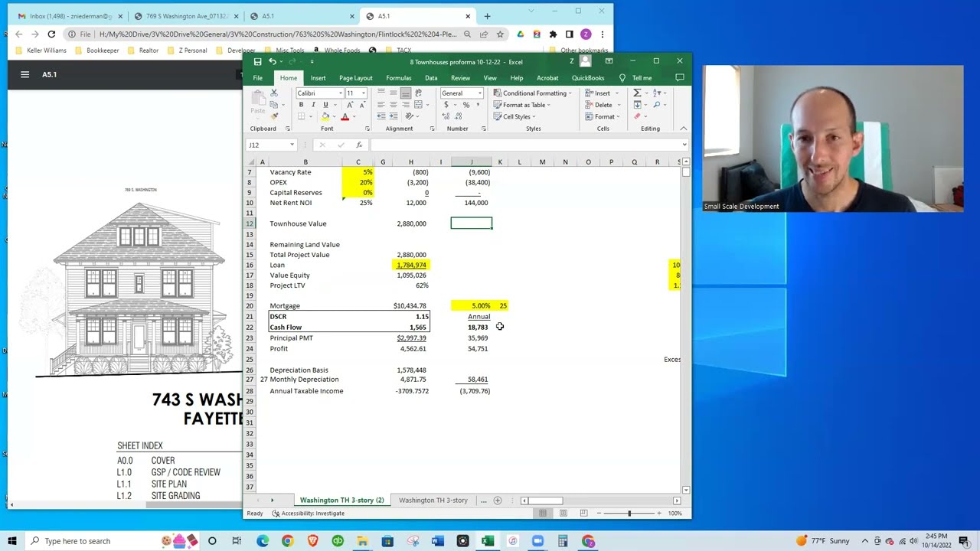Apply Comma Style format
Image resolution: width=980 pixels, height=551 pixels.
[x=479, y=105]
